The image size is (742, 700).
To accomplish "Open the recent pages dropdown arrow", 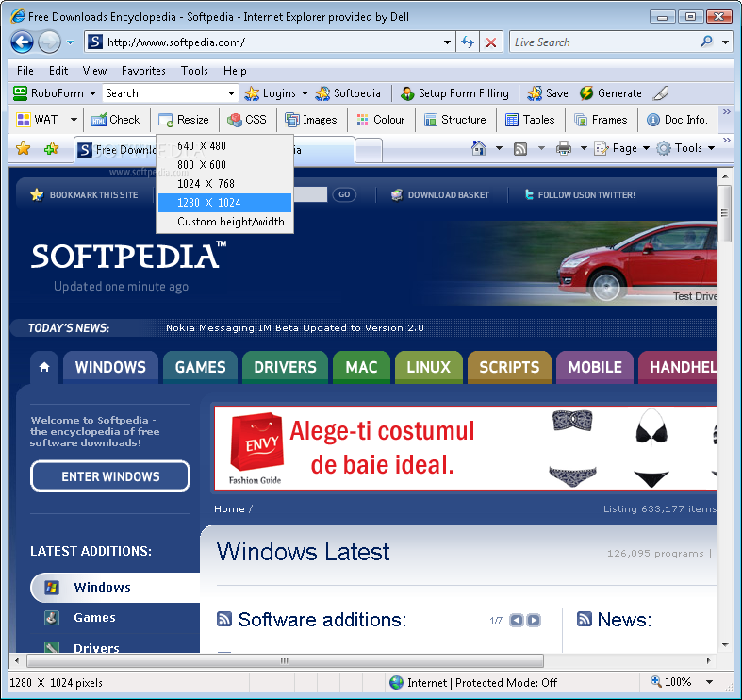I will [71, 42].
